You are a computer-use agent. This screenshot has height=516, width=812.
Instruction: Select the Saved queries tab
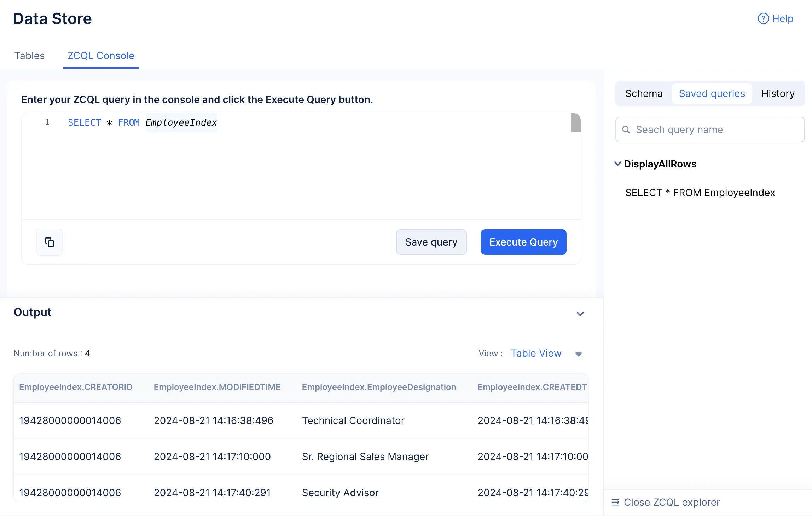point(712,93)
